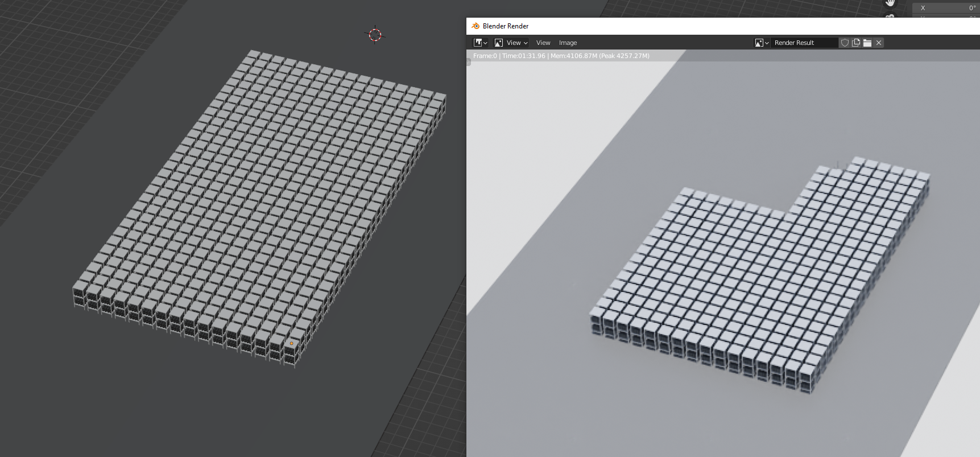Toggle fake user shield icon
This screenshot has width=980, height=457.
tap(845, 43)
